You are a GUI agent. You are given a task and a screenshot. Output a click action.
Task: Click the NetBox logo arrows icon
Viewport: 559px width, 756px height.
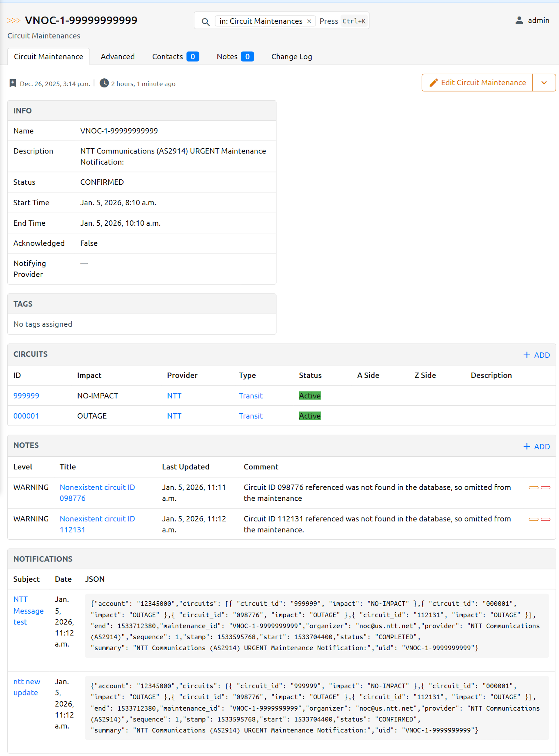(14, 21)
